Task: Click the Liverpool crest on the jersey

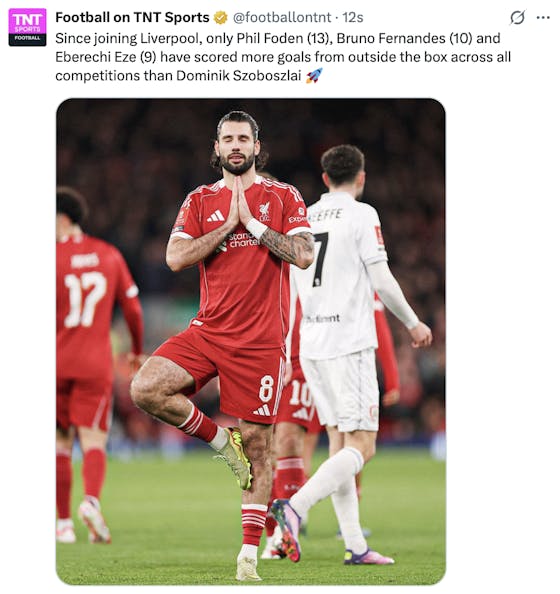Action: click(264, 211)
